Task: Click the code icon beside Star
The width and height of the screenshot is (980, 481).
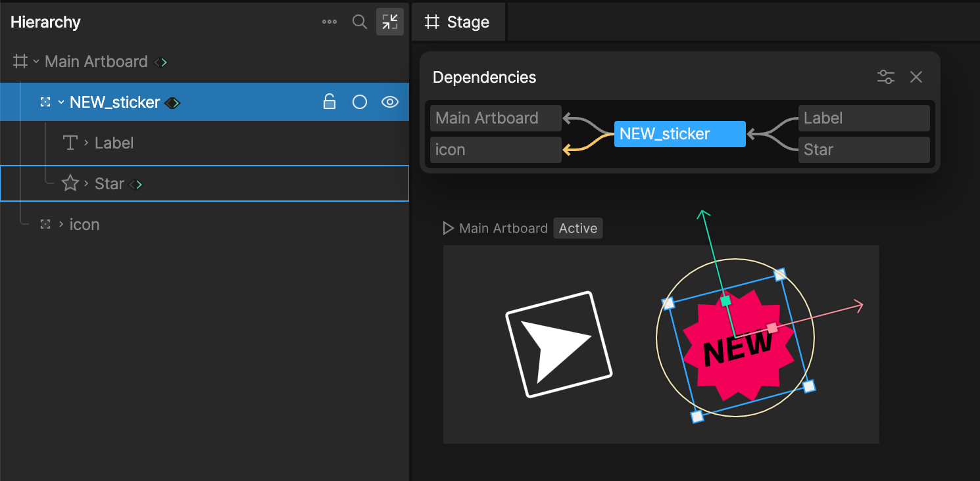Action: point(135,185)
